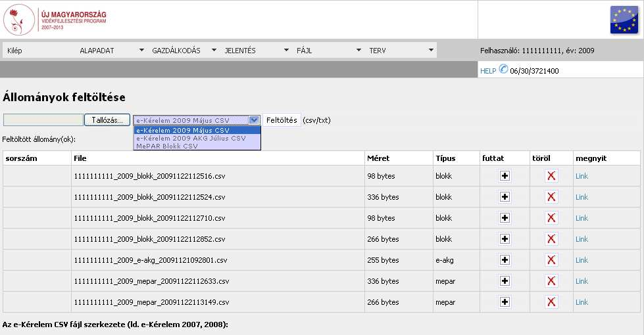644x335 pixels.
Task: Expand the FÁJL menu arrow
Action: coord(359,50)
